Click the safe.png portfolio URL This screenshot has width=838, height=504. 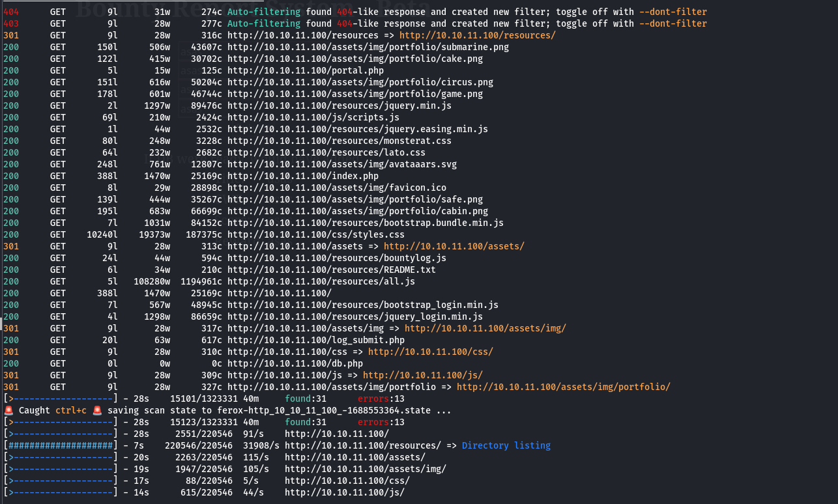click(x=355, y=199)
